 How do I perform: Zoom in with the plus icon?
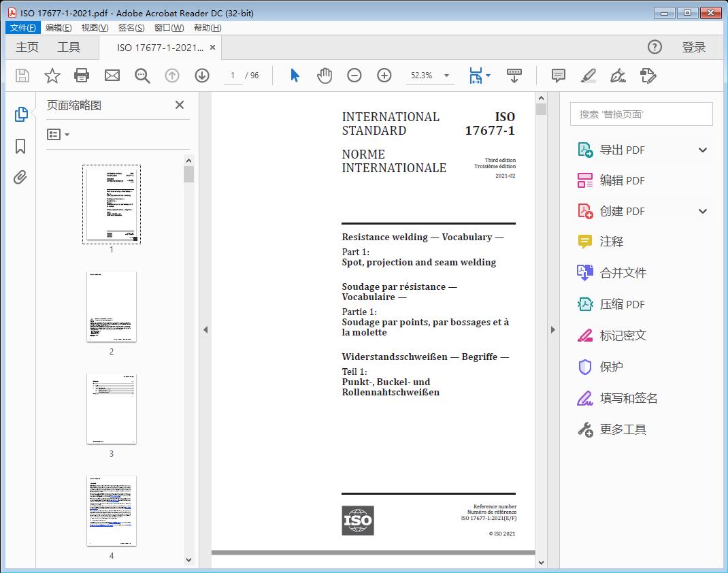click(384, 76)
